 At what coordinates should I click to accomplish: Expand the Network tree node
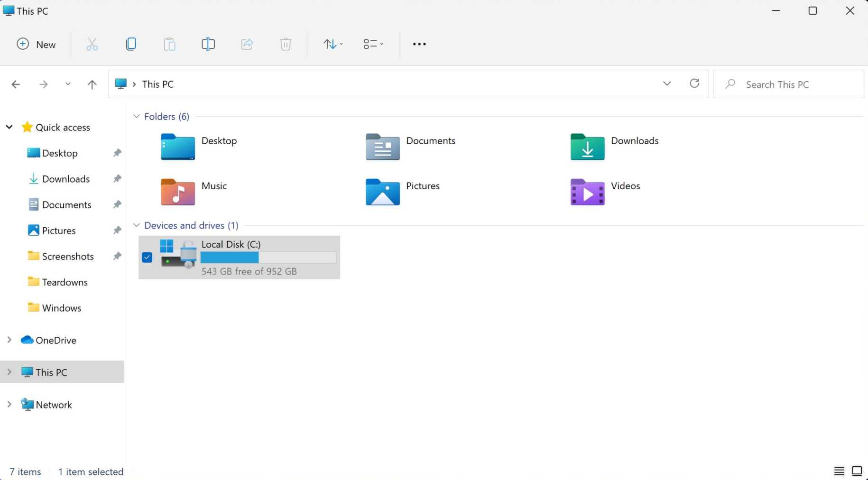pos(9,404)
